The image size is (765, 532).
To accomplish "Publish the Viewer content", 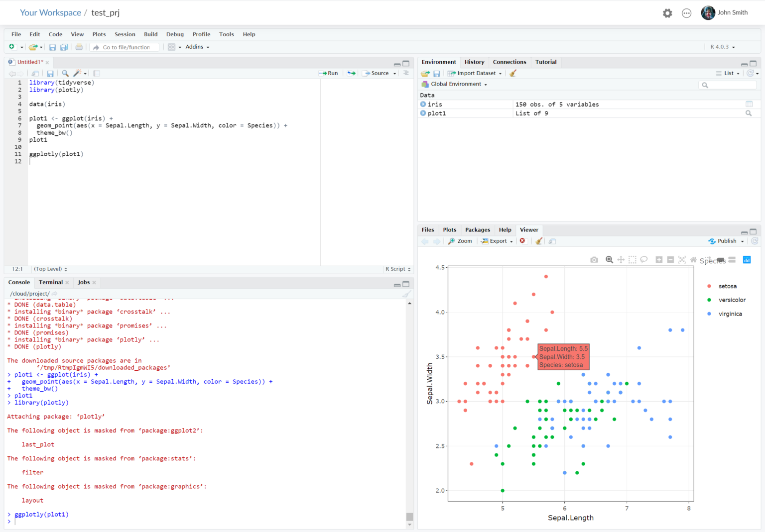I will [x=725, y=241].
